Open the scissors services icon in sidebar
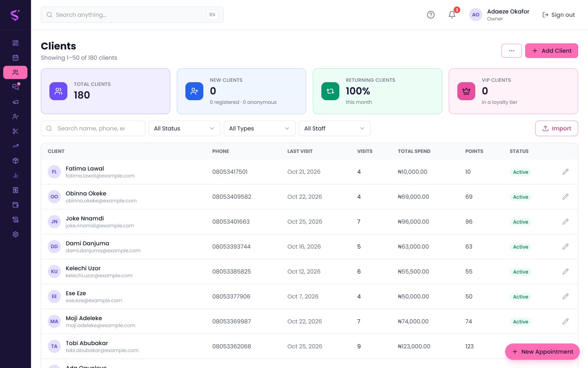The height and width of the screenshot is (368, 588). pos(16,131)
